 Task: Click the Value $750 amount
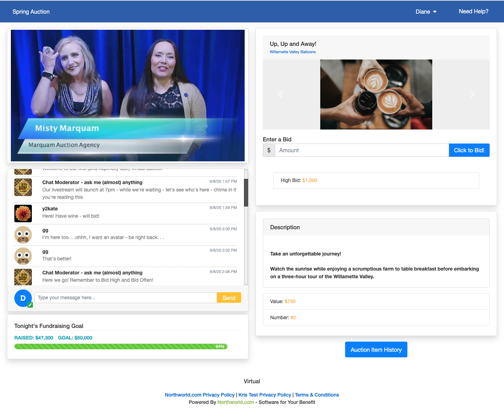click(x=290, y=301)
